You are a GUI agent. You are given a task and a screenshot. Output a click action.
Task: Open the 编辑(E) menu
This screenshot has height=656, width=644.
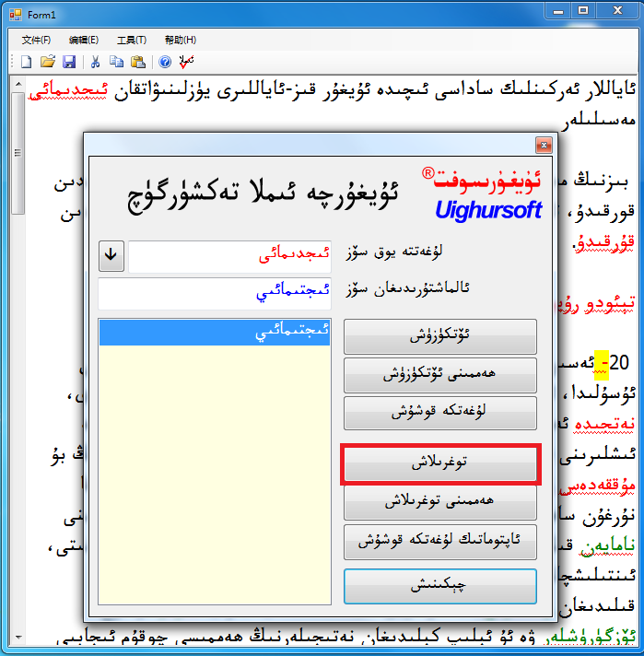[84, 40]
